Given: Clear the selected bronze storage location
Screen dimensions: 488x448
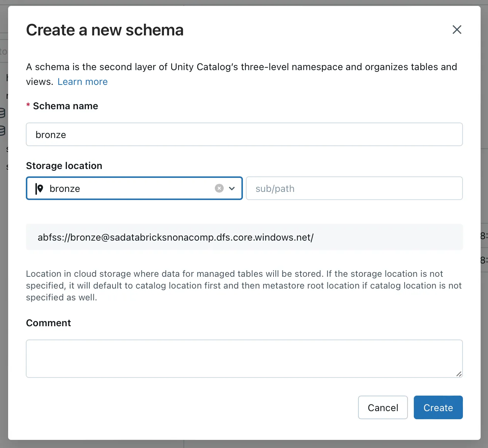Looking at the screenshot, I should click(219, 189).
